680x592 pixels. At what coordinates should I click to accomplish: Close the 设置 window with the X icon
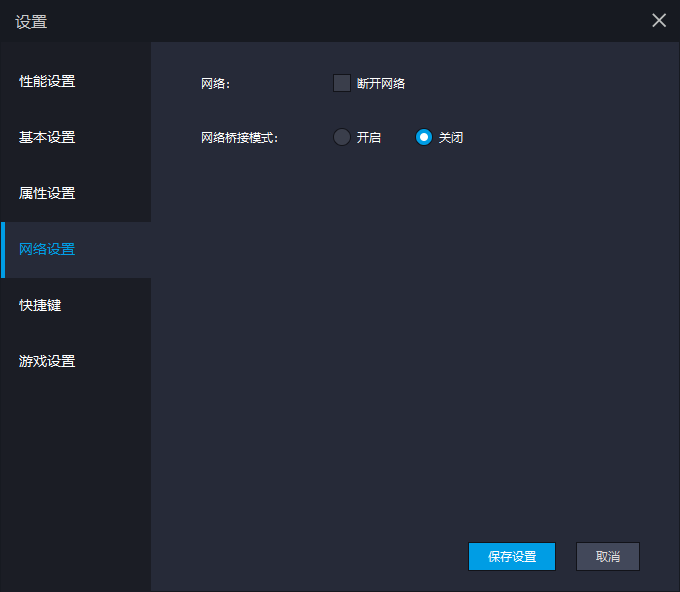[659, 21]
